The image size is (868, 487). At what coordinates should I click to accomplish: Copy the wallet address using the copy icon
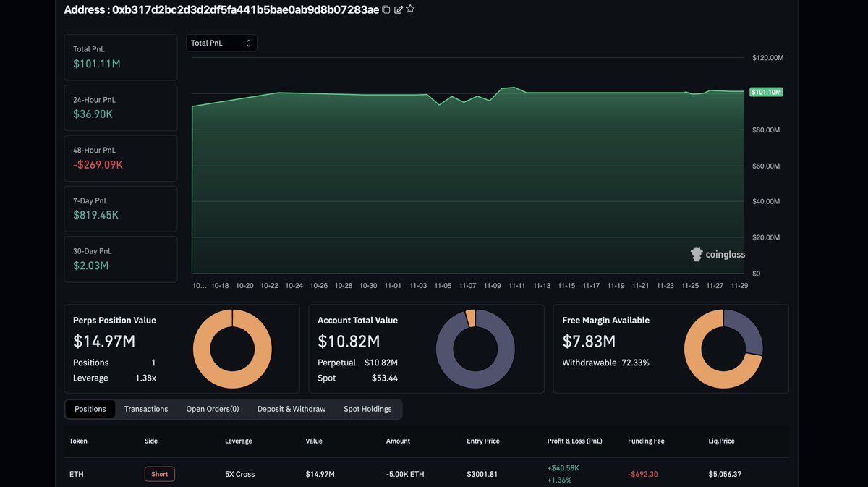[387, 9]
